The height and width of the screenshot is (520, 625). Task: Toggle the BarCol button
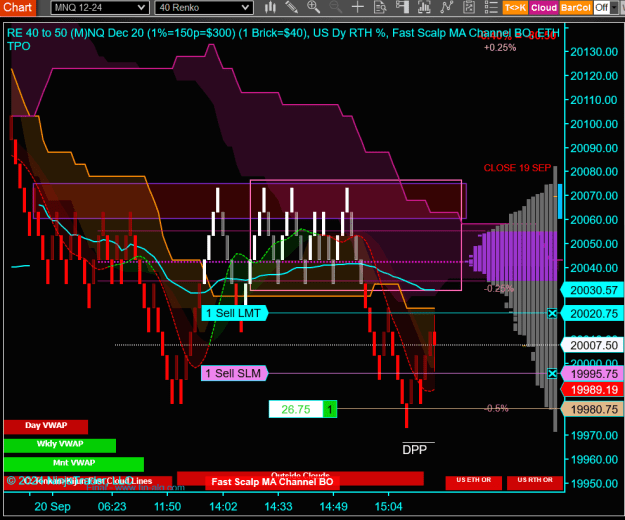pos(575,8)
